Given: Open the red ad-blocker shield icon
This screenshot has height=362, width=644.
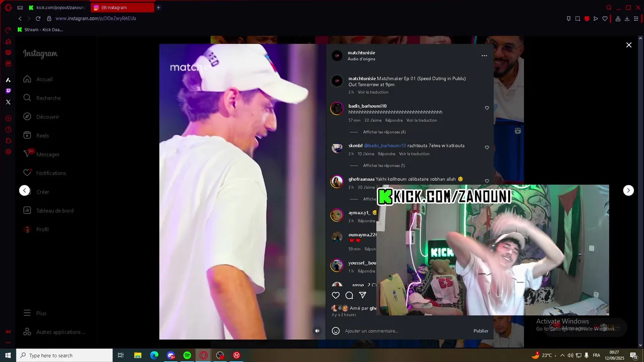Looking at the screenshot, I should coord(587,19).
